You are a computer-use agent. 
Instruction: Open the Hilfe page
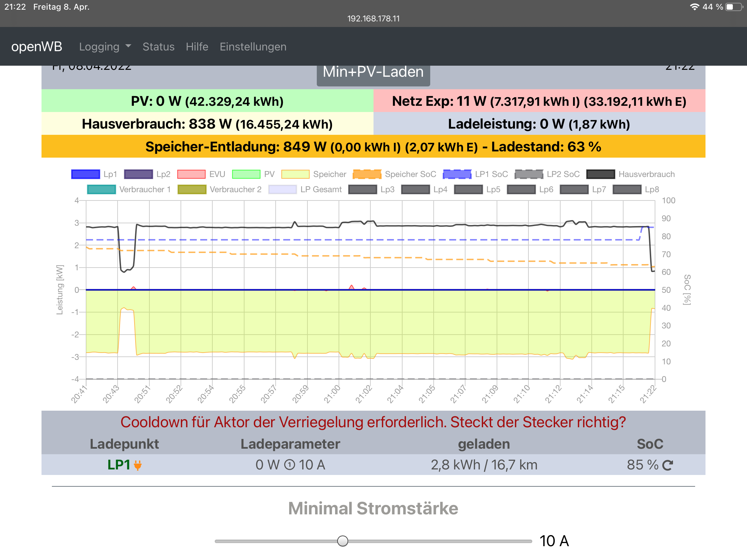pos(197,47)
